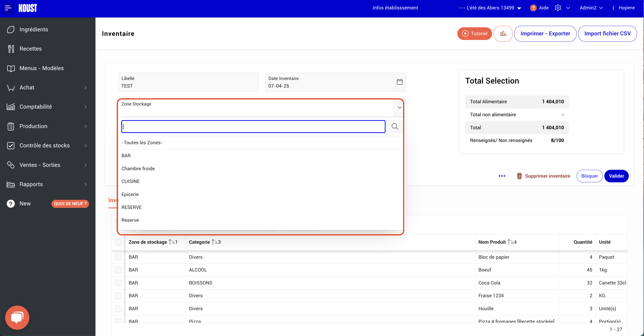
Task: Click Import fichier CSV button
Action: coord(607,34)
